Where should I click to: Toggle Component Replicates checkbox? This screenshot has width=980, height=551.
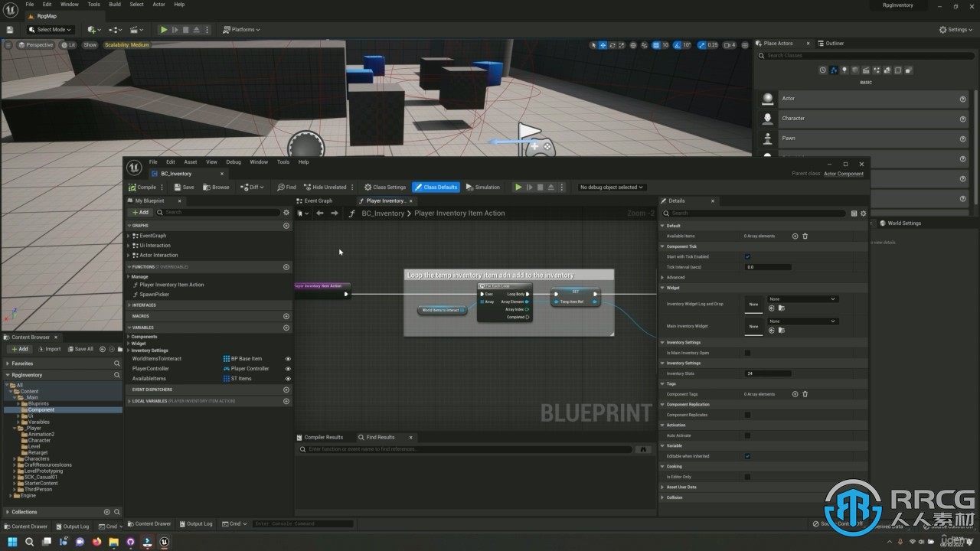pyautogui.click(x=747, y=415)
